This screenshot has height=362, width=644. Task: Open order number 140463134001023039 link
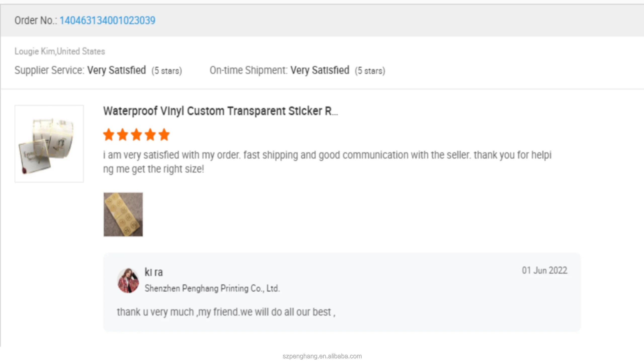[107, 21]
